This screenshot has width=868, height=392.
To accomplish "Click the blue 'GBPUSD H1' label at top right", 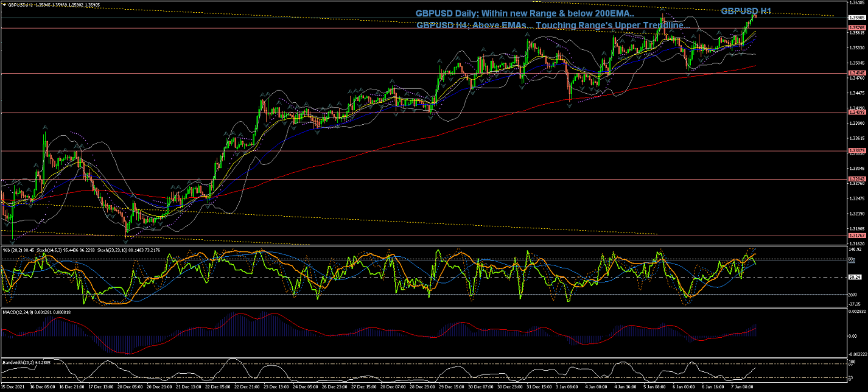I will (x=746, y=11).
